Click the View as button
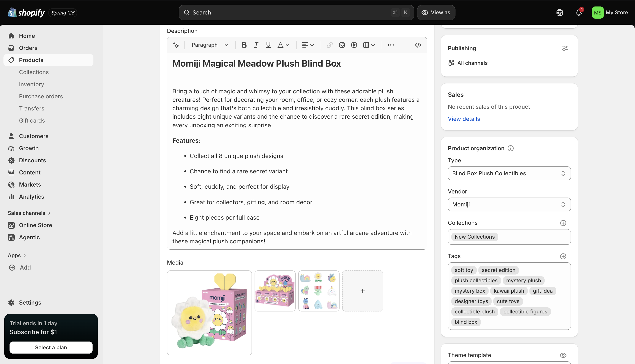Image resolution: width=635 pixels, height=364 pixels. click(x=436, y=13)
